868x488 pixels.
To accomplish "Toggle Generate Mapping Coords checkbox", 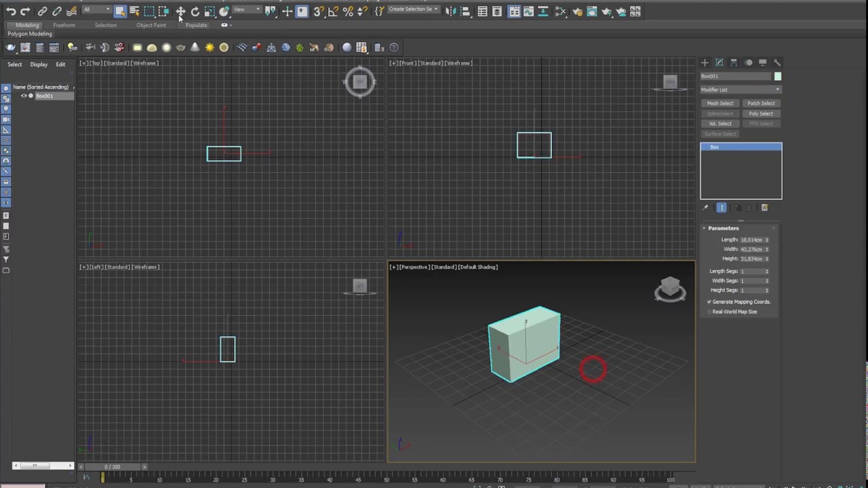I will [x=709, y=302].
